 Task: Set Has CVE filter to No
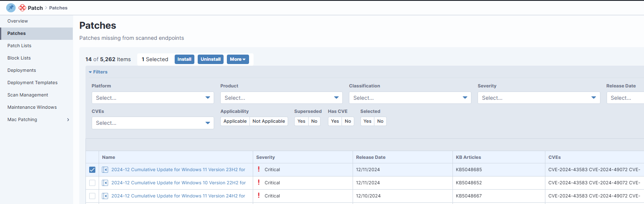pos(348,121)
